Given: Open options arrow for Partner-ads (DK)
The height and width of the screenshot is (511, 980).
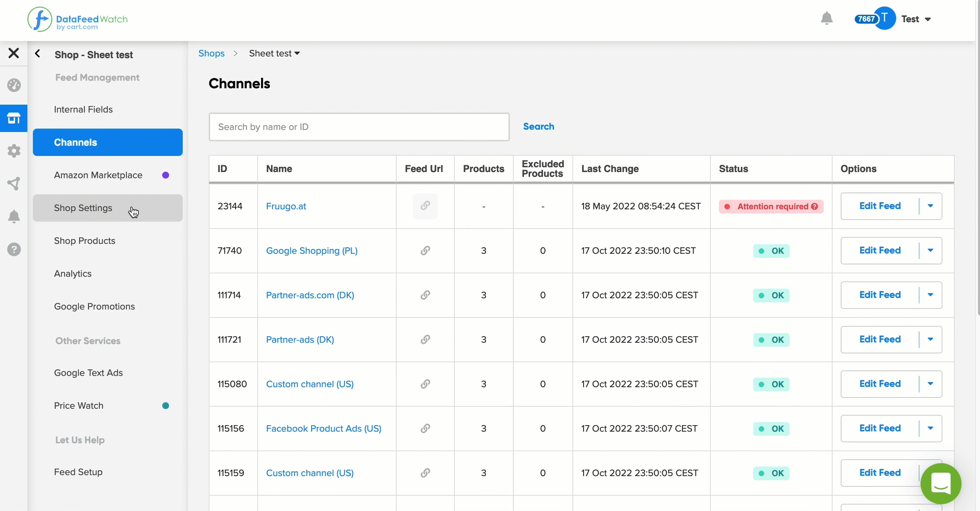Looking at the screenshot, I should [x=930, y=340].
